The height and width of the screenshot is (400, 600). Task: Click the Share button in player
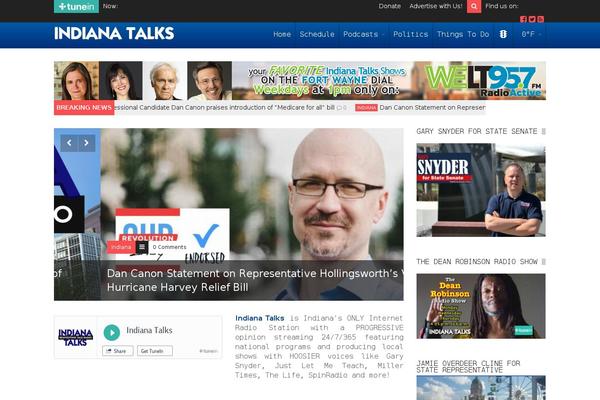tap(117, 351)
